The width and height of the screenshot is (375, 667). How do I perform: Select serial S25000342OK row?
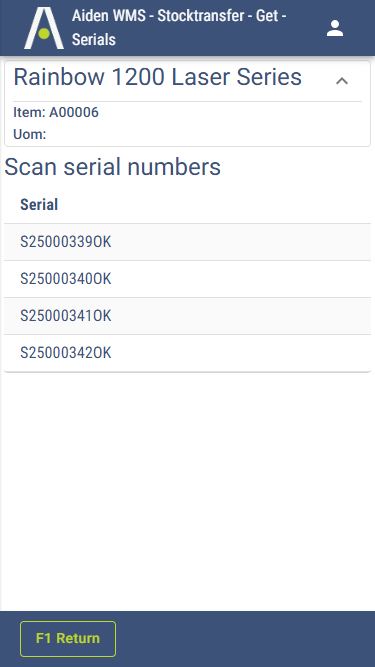coord(188,353)
